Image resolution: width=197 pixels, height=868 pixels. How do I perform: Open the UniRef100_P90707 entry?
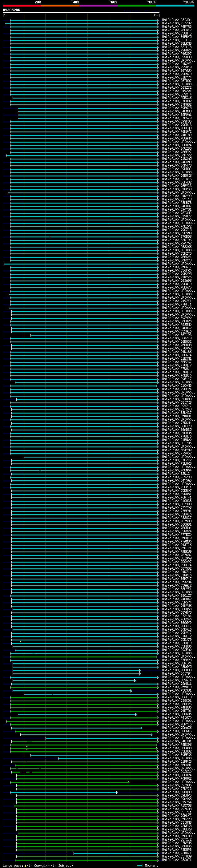[177, 244]
